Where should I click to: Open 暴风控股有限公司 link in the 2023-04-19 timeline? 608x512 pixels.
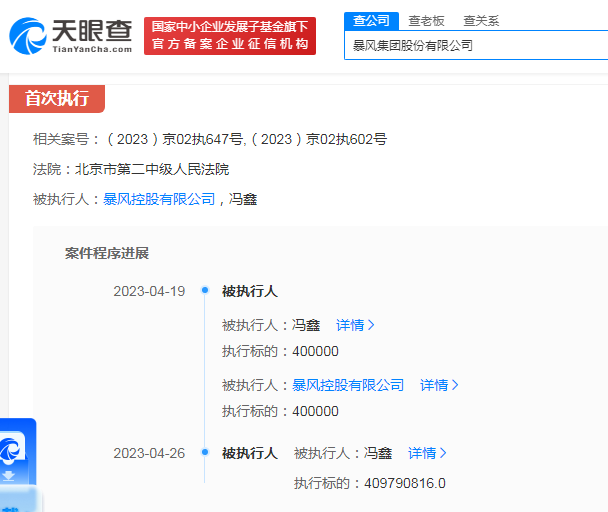click(348, 385)
